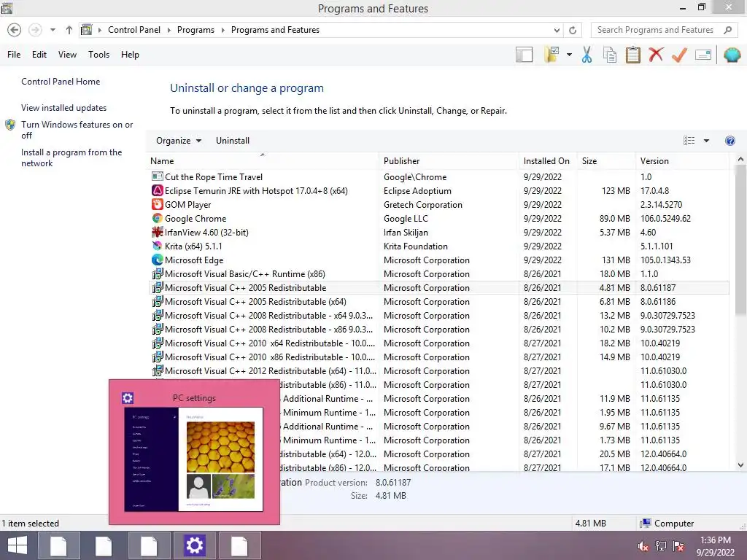Click the search magnifier icon

tap(727, 30)
